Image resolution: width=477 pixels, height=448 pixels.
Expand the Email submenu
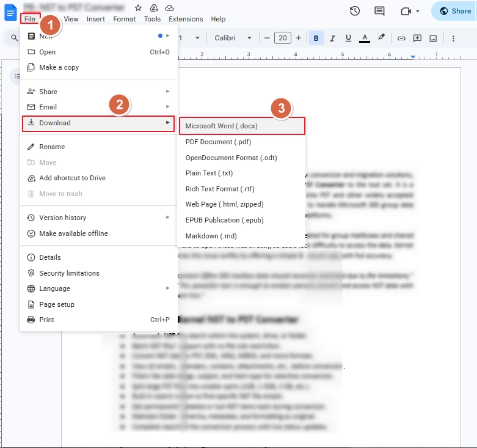point(99,107)
